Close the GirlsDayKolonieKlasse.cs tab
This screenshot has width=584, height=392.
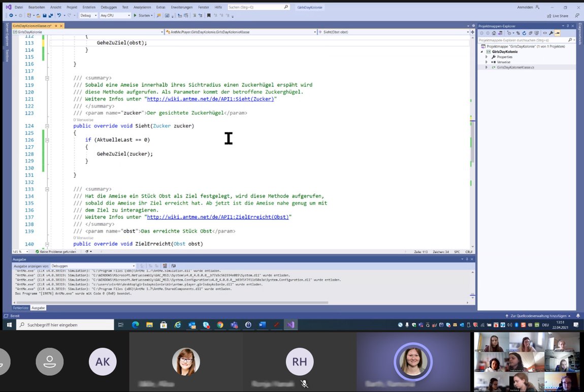point(61,26)
